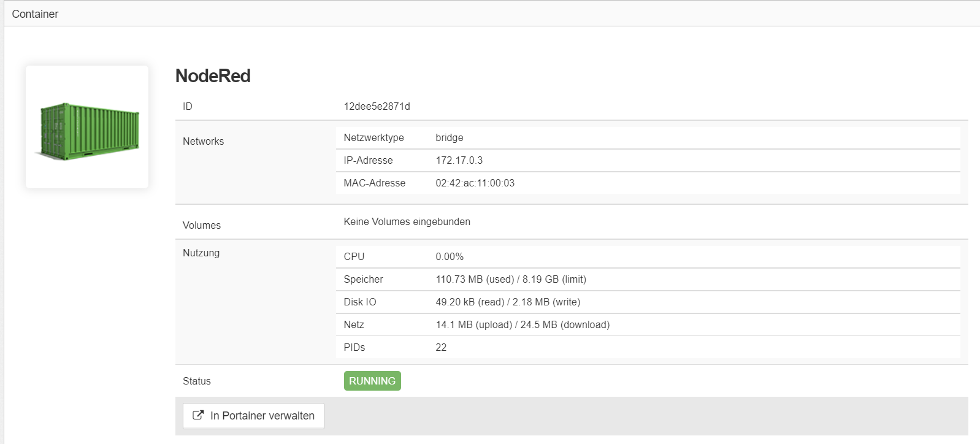Click the Networks row label

tap(203, 142)
